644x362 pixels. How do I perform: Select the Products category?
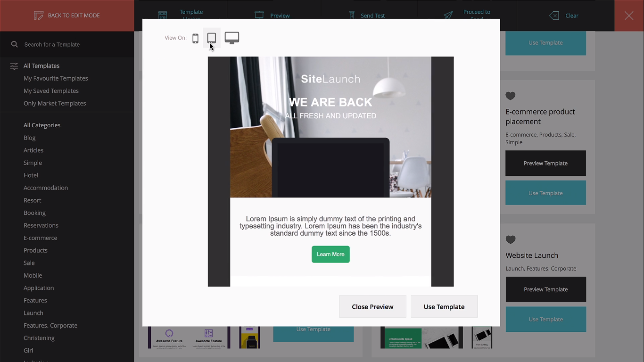pyautogui.click(x=35, y=250)
